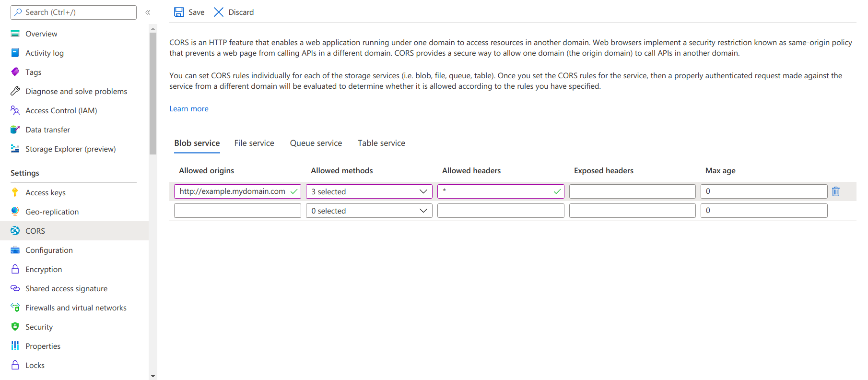Open Shared access signature settings
Viewport: 868px width, 380px height.
pos(66,288)
